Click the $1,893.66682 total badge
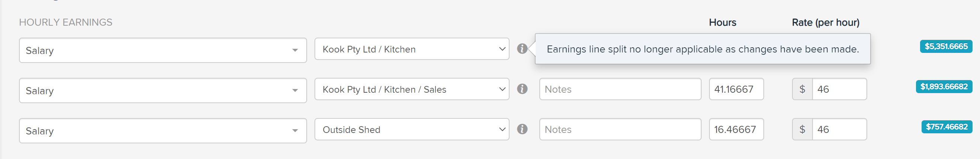Screen dimensions: 980x159 pos(944,87)
